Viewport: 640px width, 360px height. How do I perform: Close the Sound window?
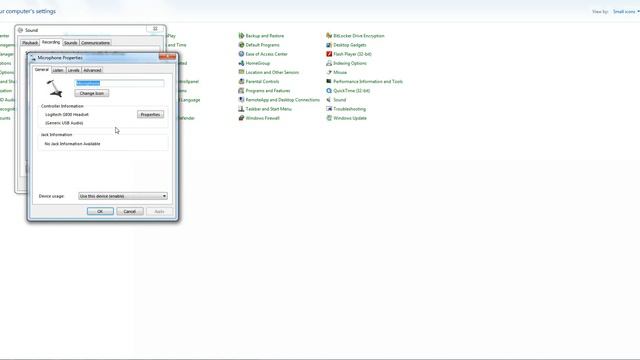click(155, 29)
